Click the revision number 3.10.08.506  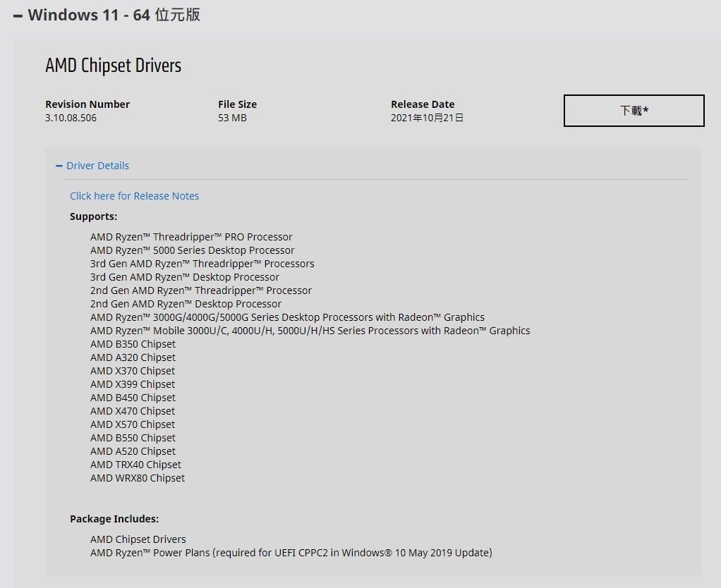[71, 118]
